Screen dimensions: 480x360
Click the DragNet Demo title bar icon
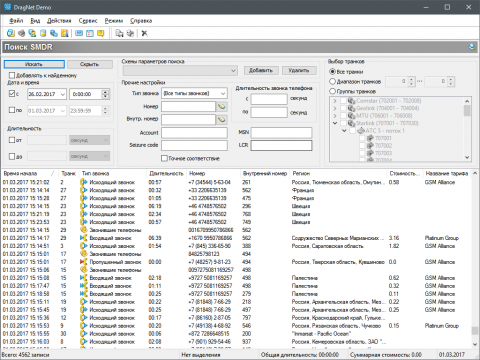pyautogui.click(x=7, y=7)
